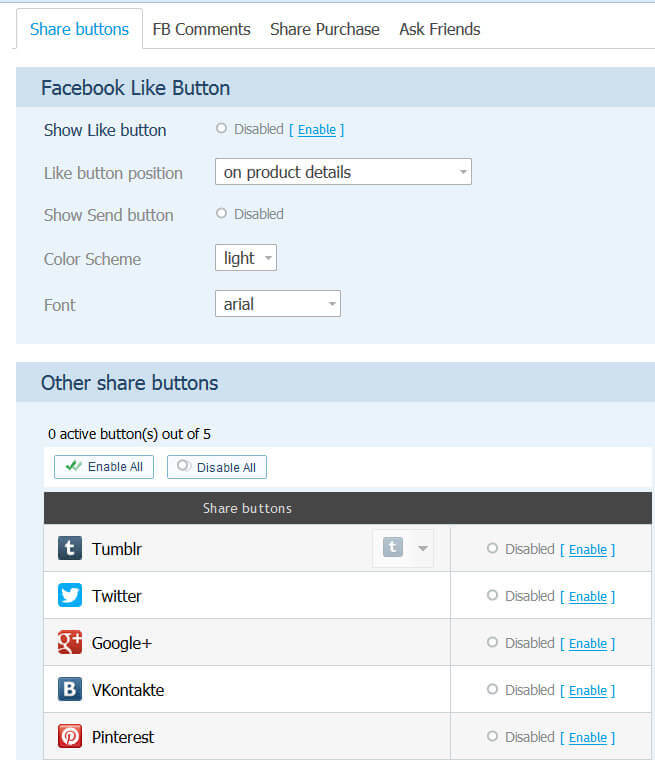Viewport: 655px width, 760px height.
Task: Enable the Facebook Like button link
Action: pos(317,130)
